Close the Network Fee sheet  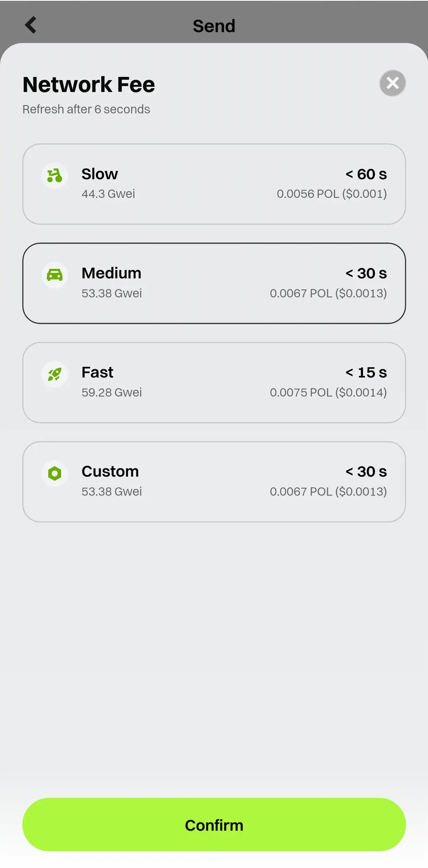[392, 83]
